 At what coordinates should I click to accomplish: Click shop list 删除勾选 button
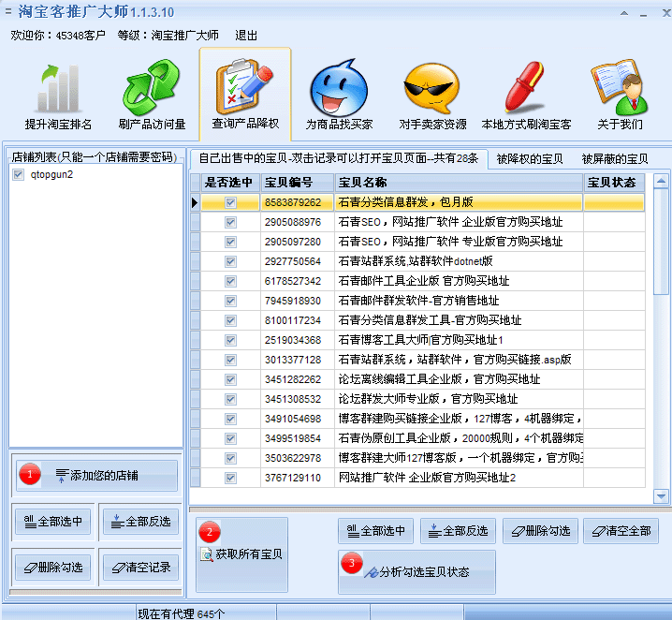click(x=52, y=568)
